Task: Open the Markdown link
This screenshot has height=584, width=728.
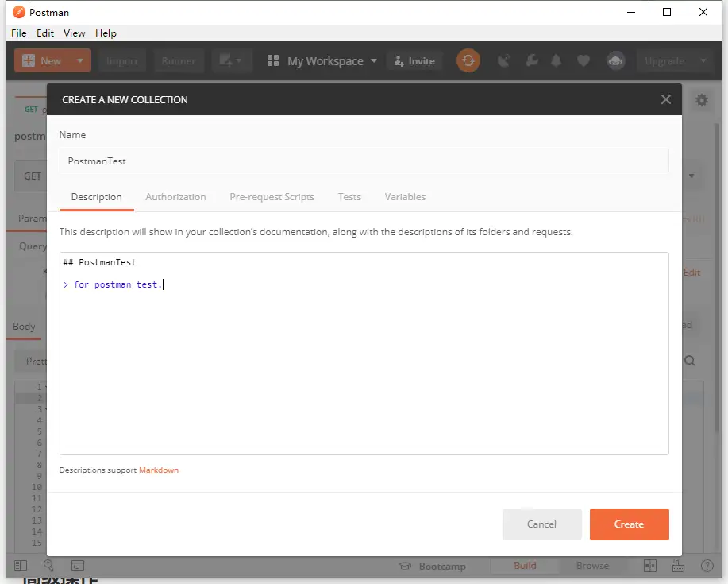Action: tap(159, 470)
